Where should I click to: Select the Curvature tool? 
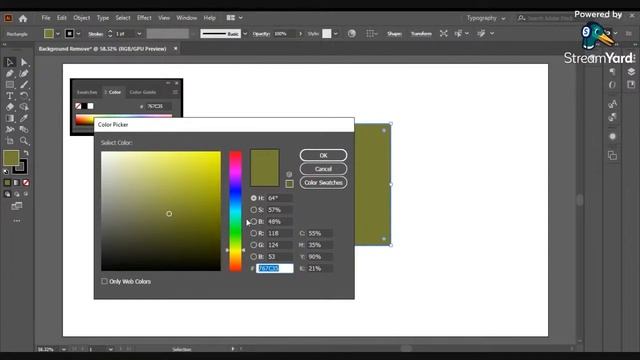[x=24, y=73]
